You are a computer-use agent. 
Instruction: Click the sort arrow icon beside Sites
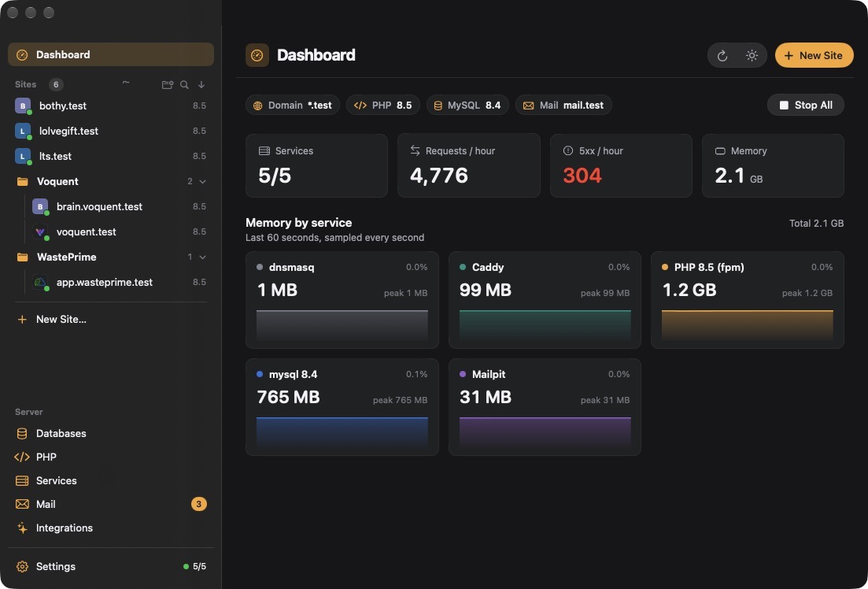(x=201, y=85)
